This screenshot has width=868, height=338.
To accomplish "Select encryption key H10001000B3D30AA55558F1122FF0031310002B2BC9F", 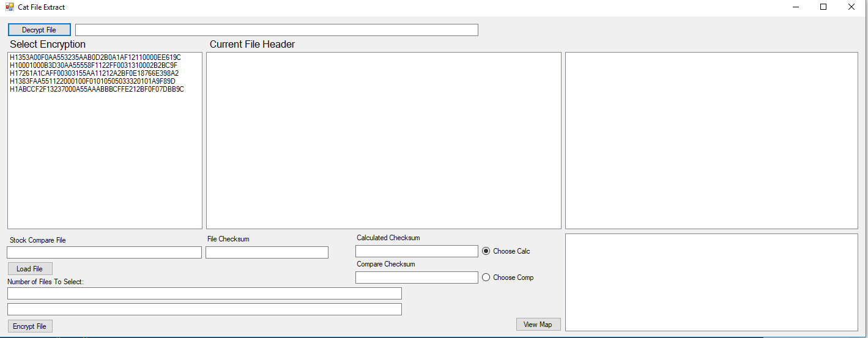I will point(94,65).
